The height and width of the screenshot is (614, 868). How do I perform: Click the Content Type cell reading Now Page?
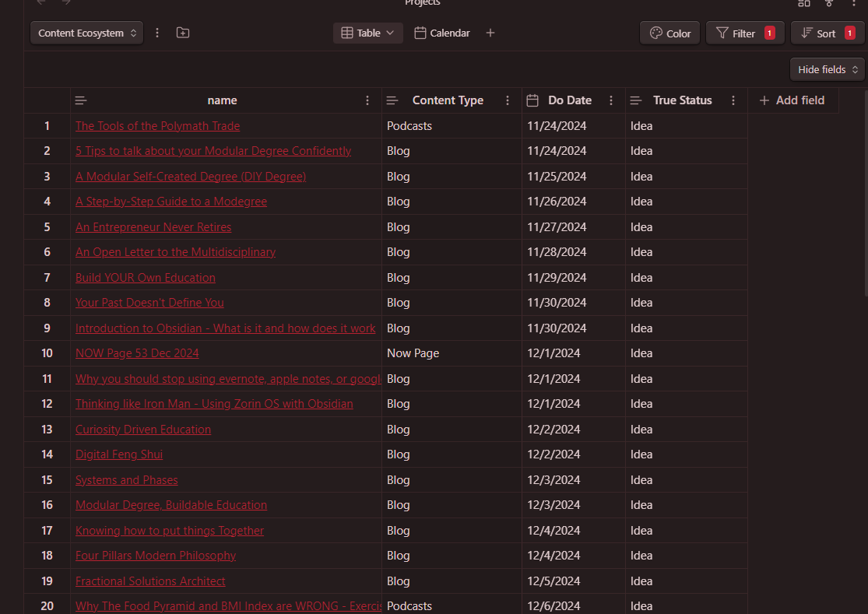(x=451, y=353)
